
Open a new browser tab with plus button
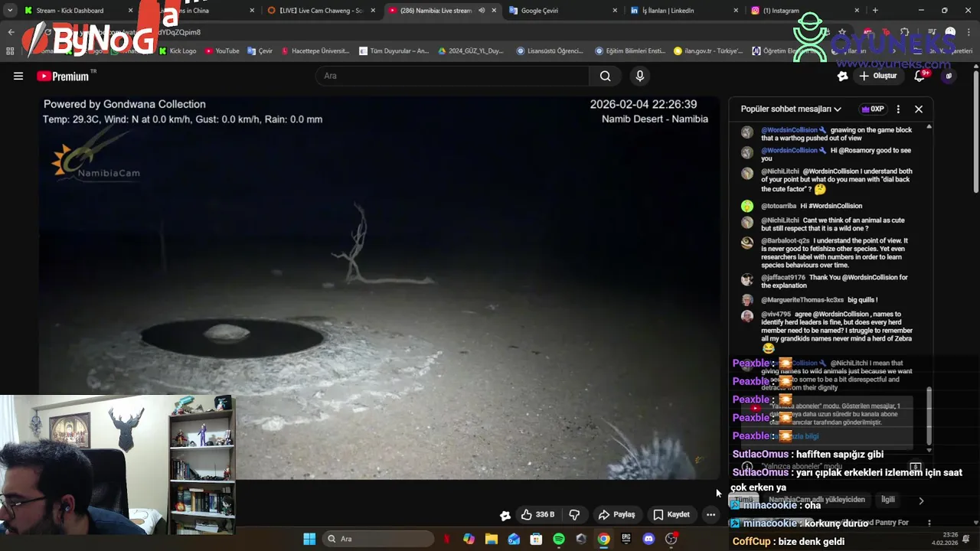coord(875,11)
